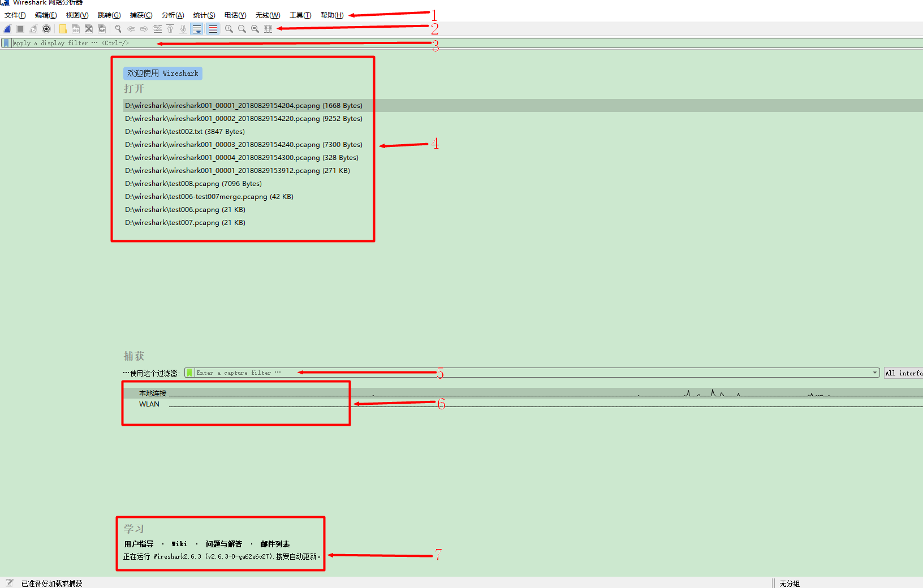Open capture options gear icon

(x=46, y=29)
